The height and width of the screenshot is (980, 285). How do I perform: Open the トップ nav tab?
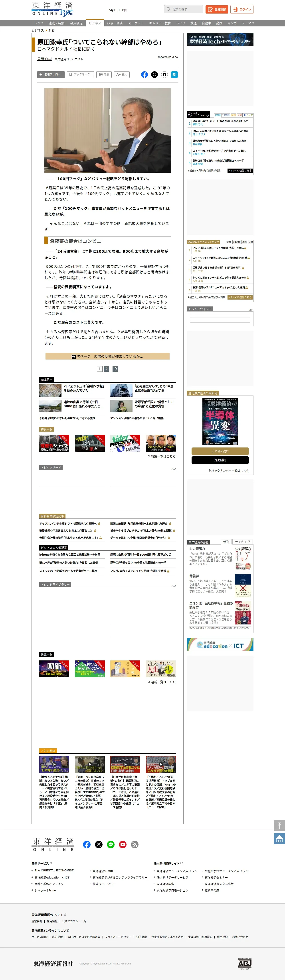pyautogui.click(x=39, y=23)
